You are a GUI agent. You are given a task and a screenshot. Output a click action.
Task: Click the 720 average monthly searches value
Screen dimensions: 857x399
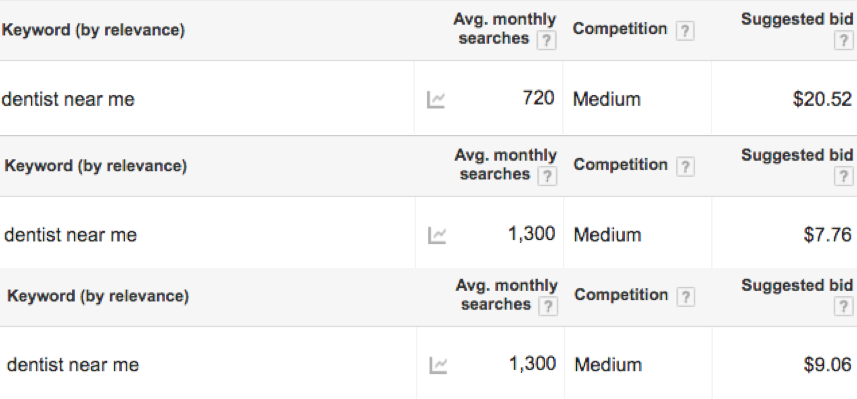[538, 99]
